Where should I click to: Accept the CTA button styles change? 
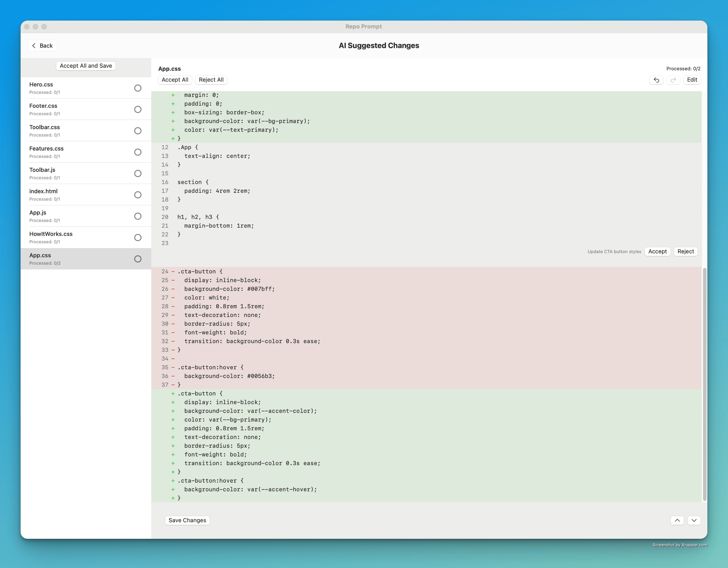point(658,251)
